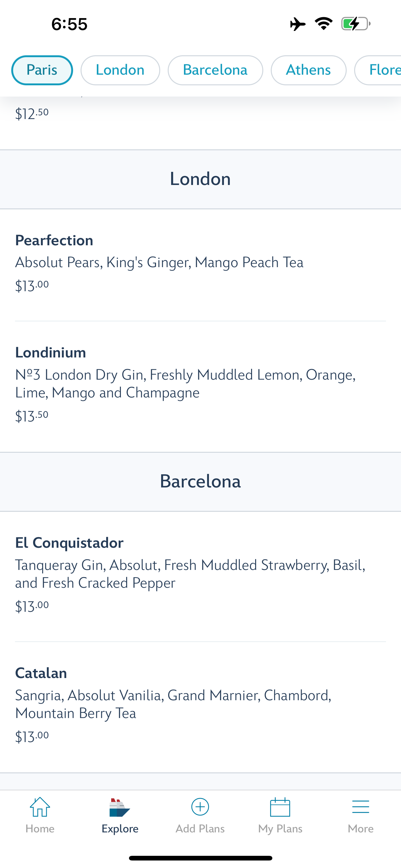Viewport: 401px width, 868px height.
Task: Tap the Add Plans plus icon
Action: [x=200, y=807]
